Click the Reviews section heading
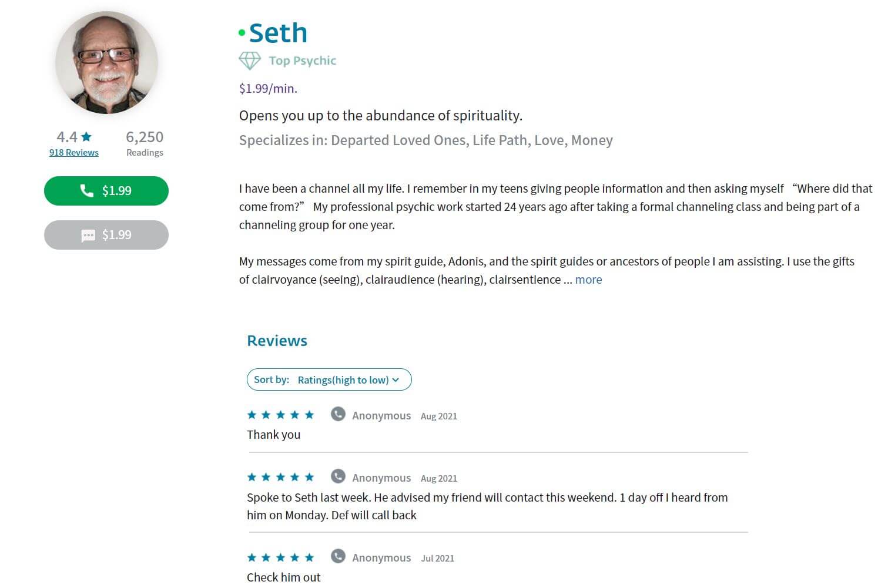The height and width of the screenshot is (588, 888). point(276,340)
